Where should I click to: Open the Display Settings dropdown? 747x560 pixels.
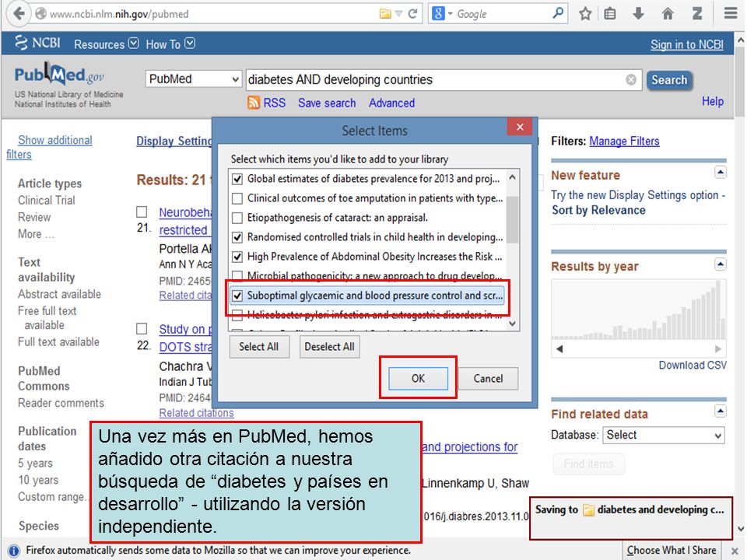click(x=174, y=142)
